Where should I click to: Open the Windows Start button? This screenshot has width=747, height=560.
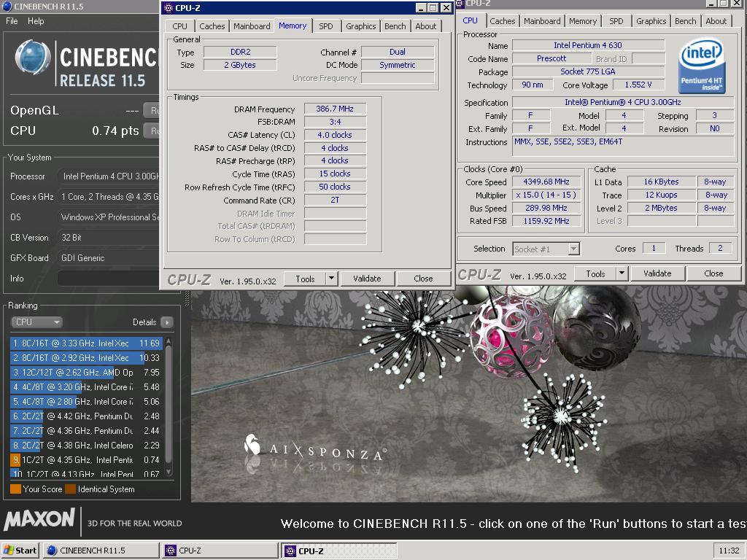coord(20,551)
